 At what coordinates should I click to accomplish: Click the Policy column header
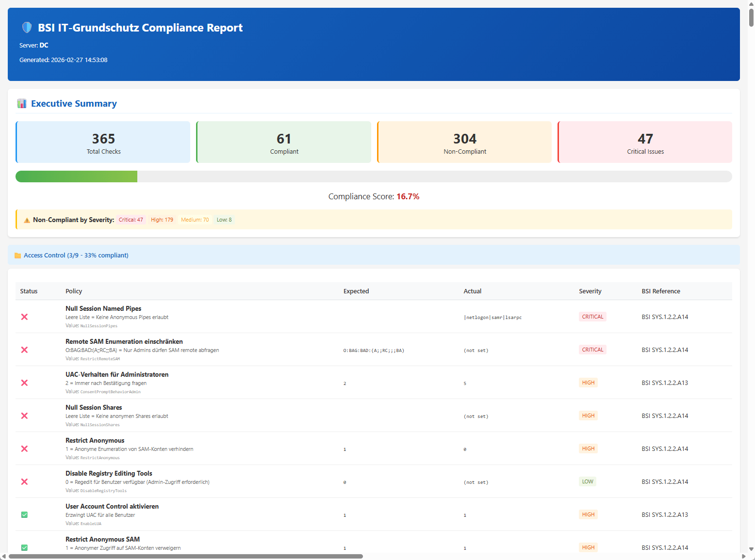coord(74,291)
